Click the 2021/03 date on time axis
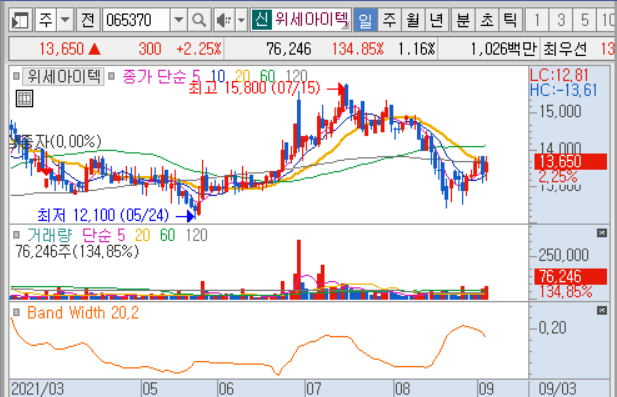The height and width of the screenshot is (397, 617). tap(37, 389)
